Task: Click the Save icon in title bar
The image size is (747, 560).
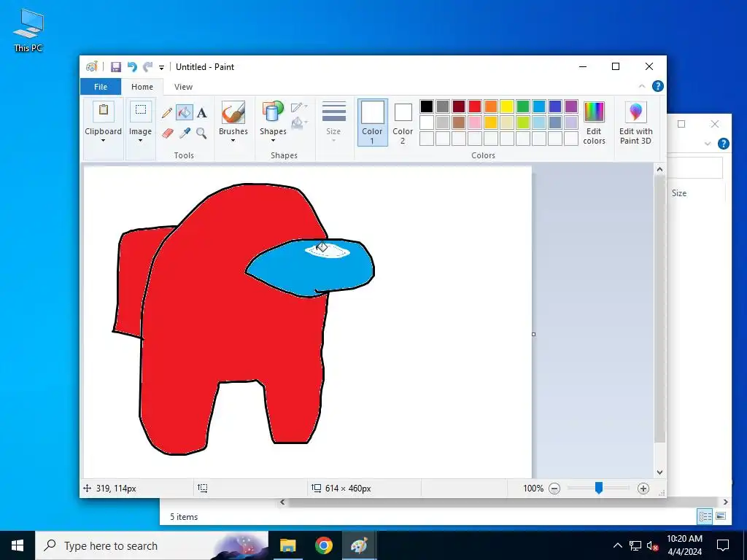Action: 116,67
